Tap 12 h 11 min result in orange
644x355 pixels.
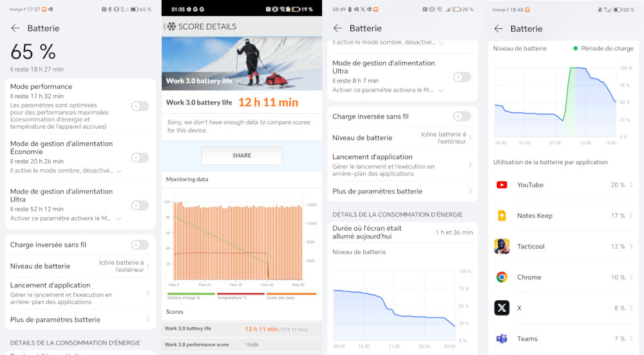pyautogui.click(x=268, y=102)
